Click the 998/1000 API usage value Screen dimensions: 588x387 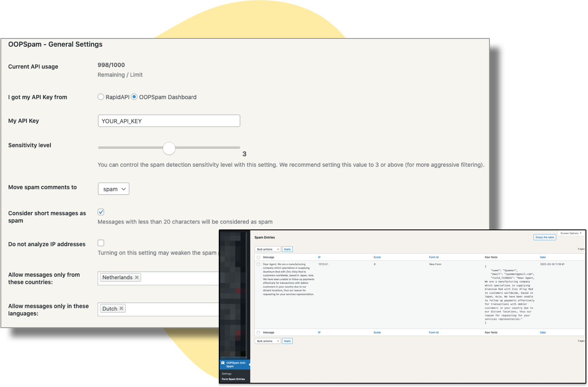coord(111,65)
